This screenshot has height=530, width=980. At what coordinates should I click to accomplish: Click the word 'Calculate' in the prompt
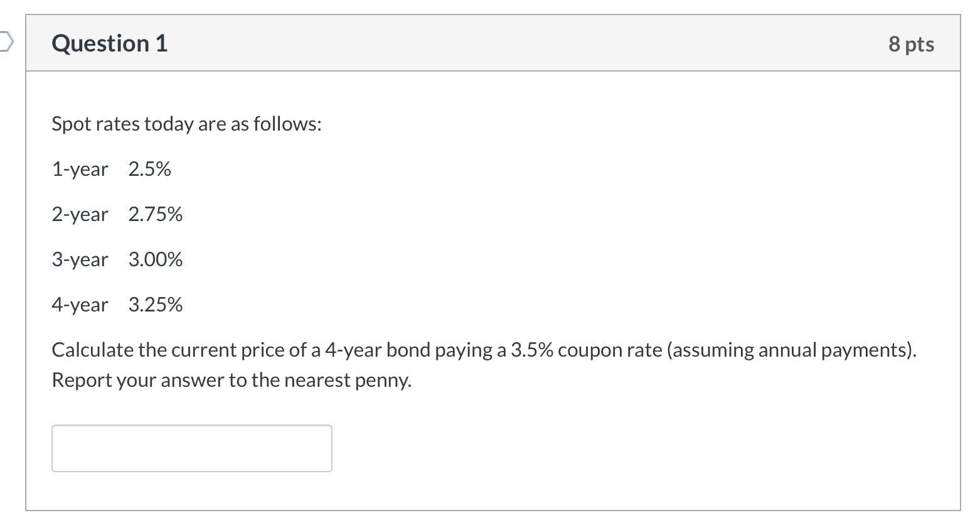tap(92, 350)
